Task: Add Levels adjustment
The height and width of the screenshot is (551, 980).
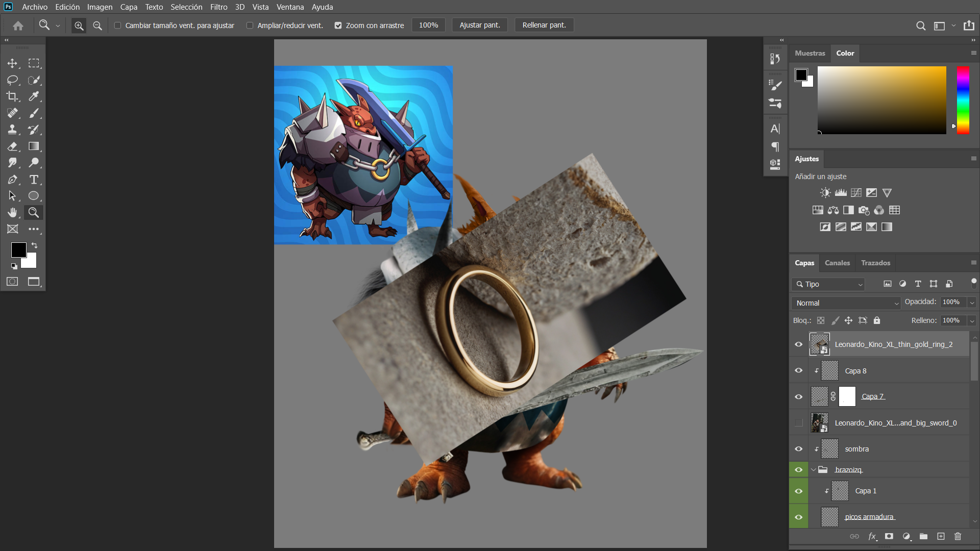Action: 841,193
